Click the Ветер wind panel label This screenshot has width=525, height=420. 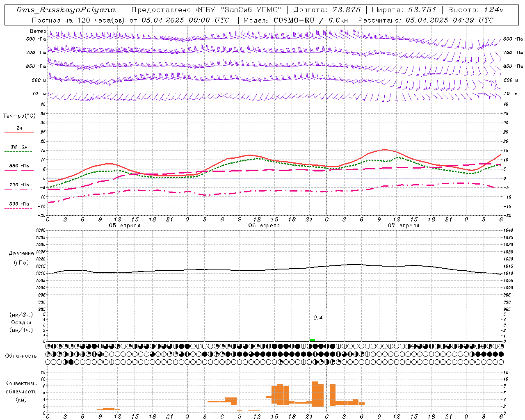coord(38,31)
